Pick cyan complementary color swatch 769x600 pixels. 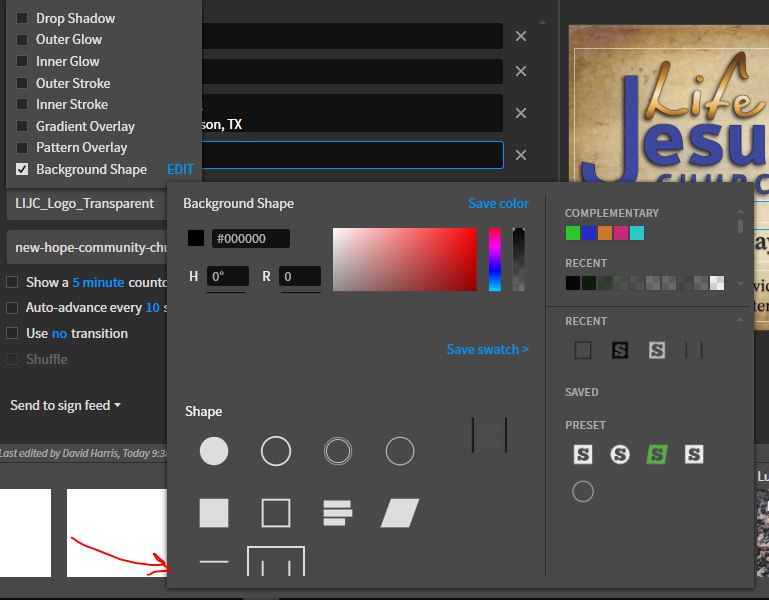(637, 233)
